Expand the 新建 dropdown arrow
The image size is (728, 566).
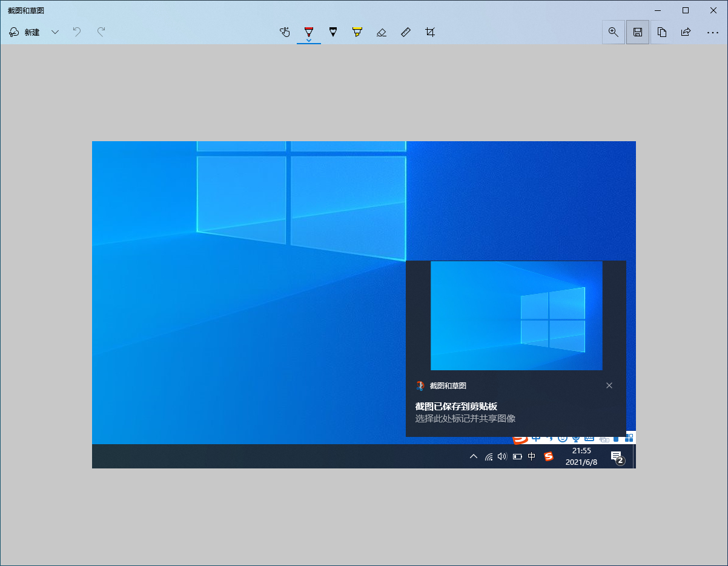55,32
